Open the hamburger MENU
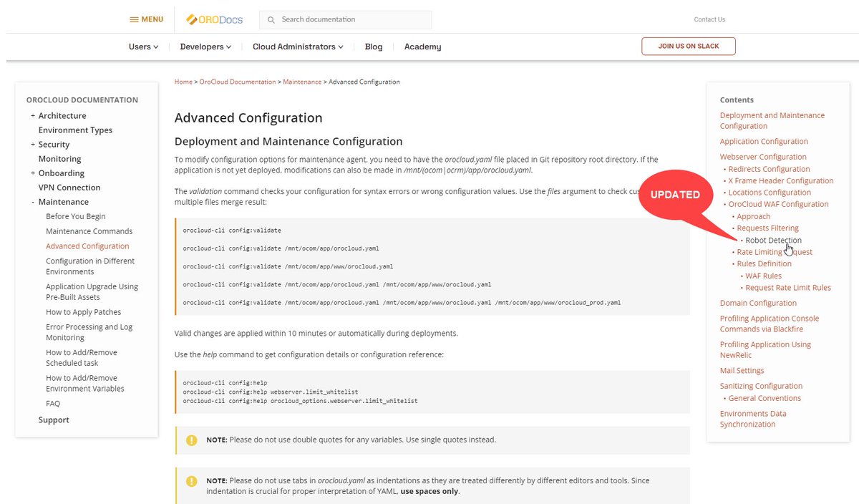The width and height of the screenshot is (859, 504). point(146,19)
